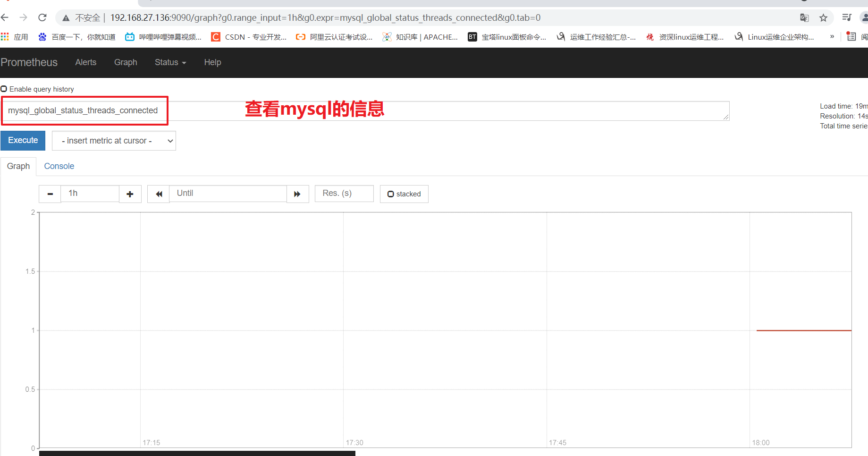Image resolution: width=868 pixels, height=456 pixels.
Task: Step forward in time with fast-forward button
Action: (297, 194)
